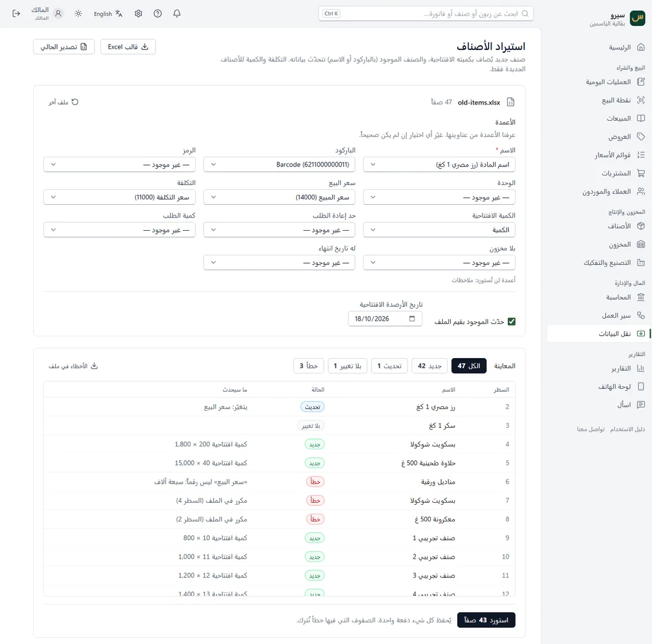Select the الكل 47 filter tab
This screenshot has width=652, height=644.
(x=469, y=366)
